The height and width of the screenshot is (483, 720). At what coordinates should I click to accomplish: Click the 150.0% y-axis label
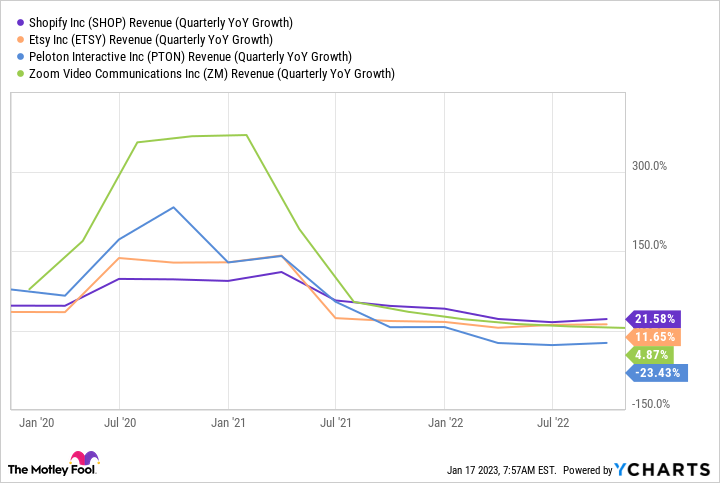[x=649, y=245]
